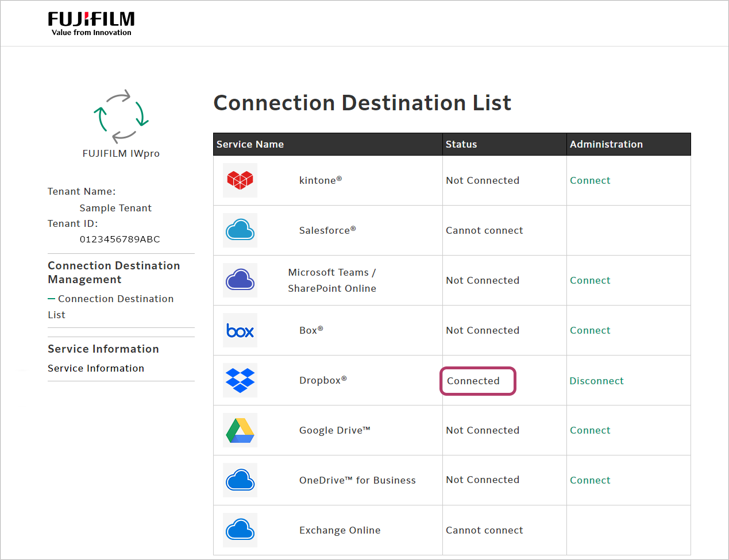Select Connection Destination Management heading
Screen dimensions: 729x560
(x=114, y=272)
